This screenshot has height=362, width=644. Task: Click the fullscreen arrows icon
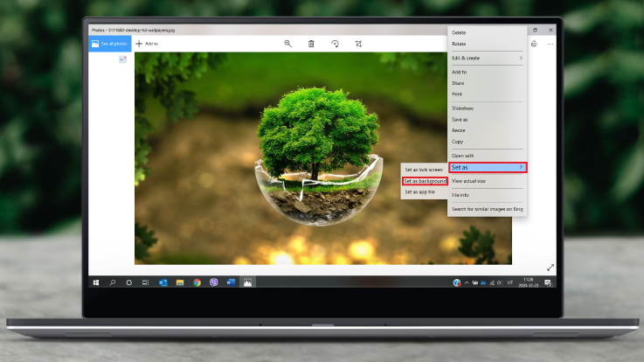(551, 268)
